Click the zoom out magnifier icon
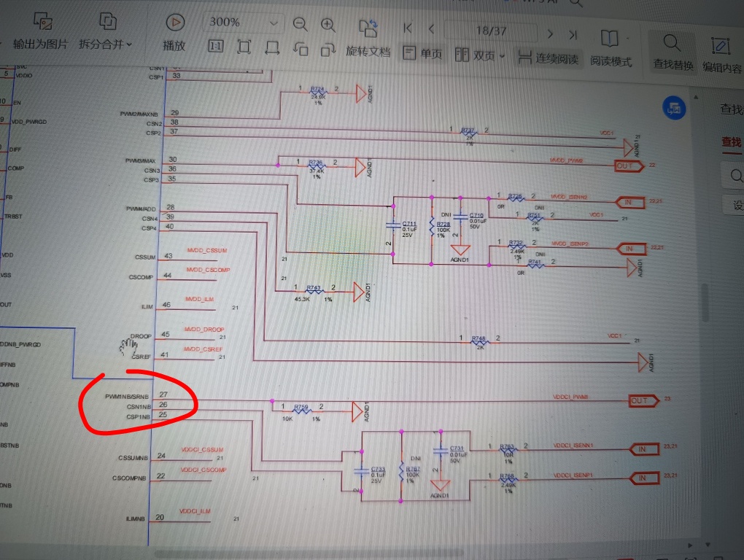This screenshot has width=744, height=560. pyautogui.click(x=300, y=24)
